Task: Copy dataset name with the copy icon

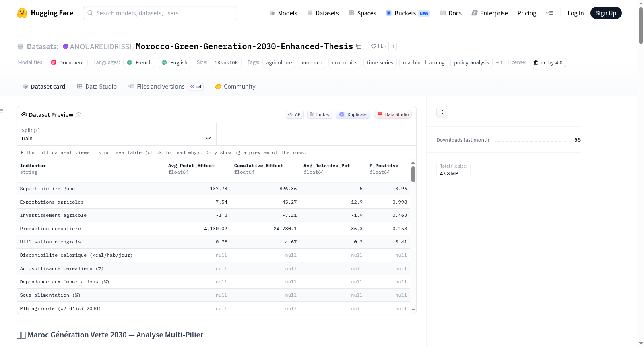Action: click(359, 46)
